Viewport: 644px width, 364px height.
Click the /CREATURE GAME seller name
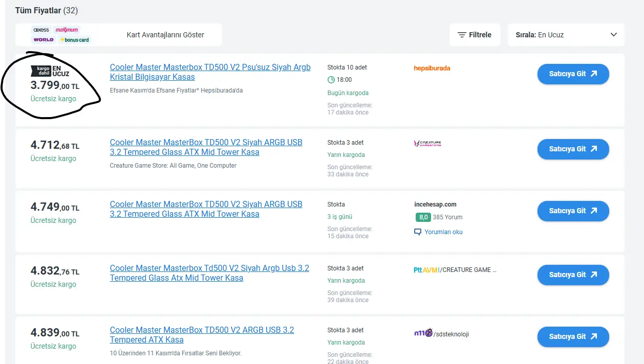click(x=468, y=270)
